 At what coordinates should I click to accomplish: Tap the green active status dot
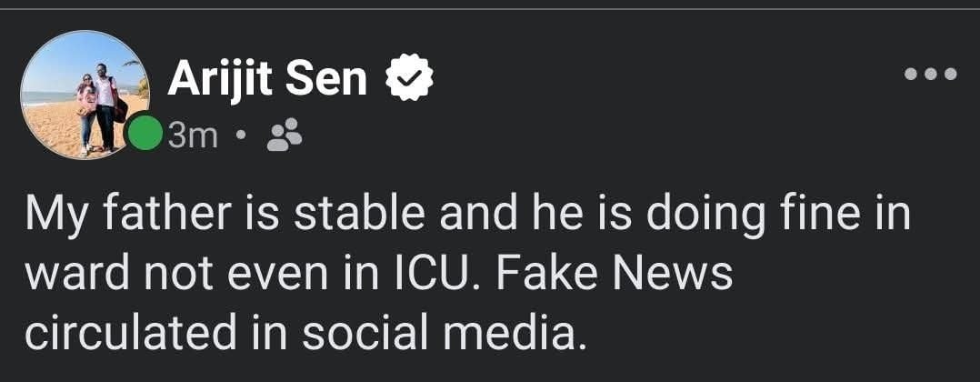click(x=144, y=136)
